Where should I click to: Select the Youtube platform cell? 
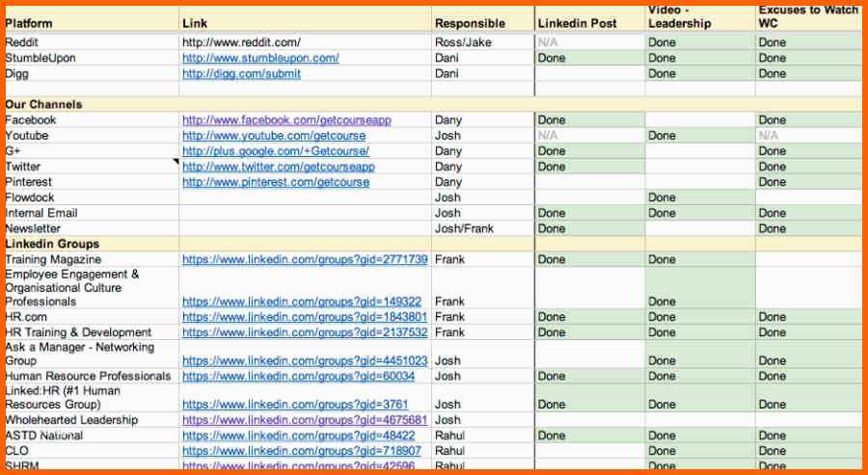pyautogui.click(x=92, y=136)
